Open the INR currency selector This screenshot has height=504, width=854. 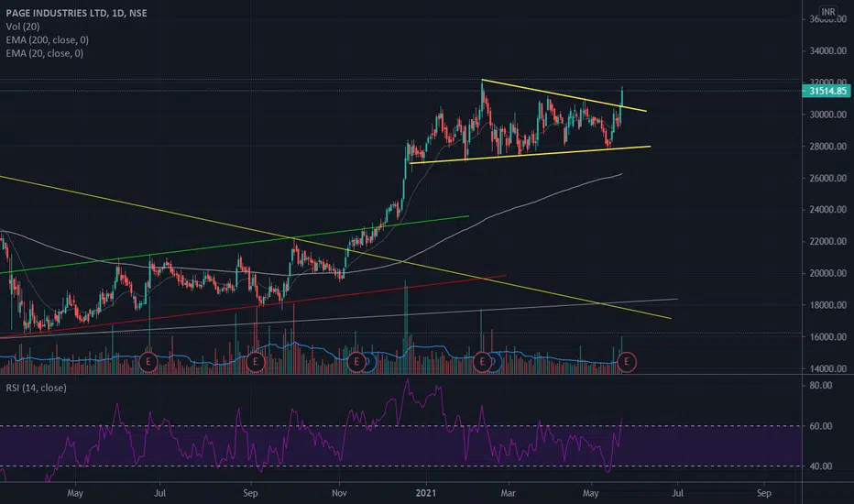pyautogui.click(x=827, y=11)
